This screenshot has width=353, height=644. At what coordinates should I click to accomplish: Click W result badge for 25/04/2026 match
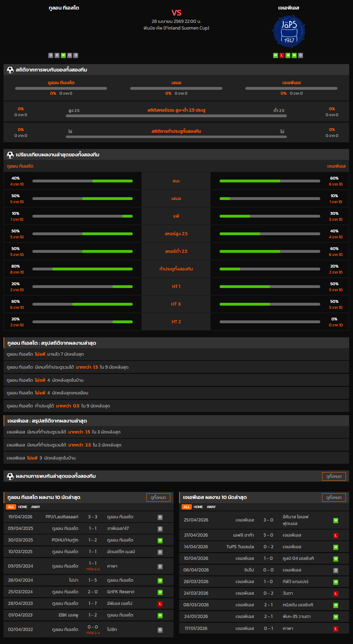pos(336,520)
